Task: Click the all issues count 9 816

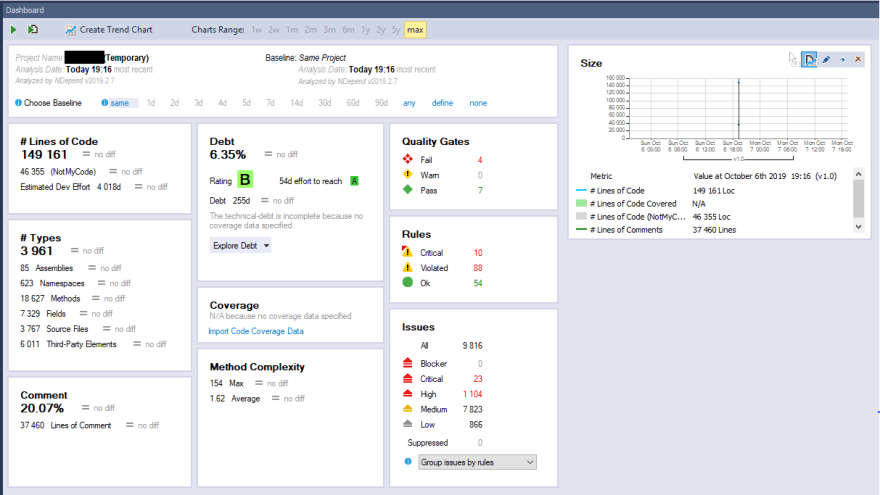Action: click(472, 346)
